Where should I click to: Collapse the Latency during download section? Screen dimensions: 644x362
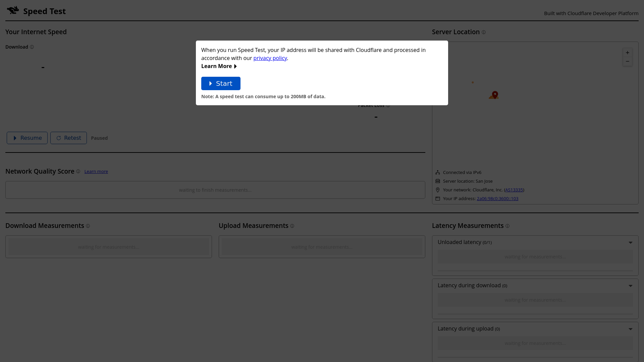(630, 286)
